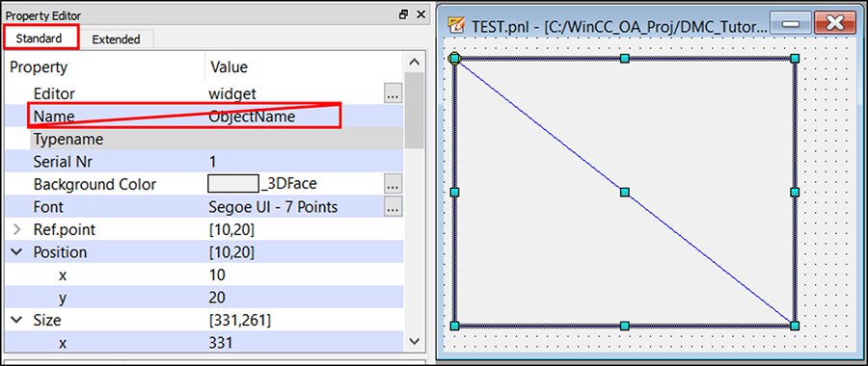Select the Name value ObjectName field
The width and height of the screenshot is (868, 366).
pos(252,117)
